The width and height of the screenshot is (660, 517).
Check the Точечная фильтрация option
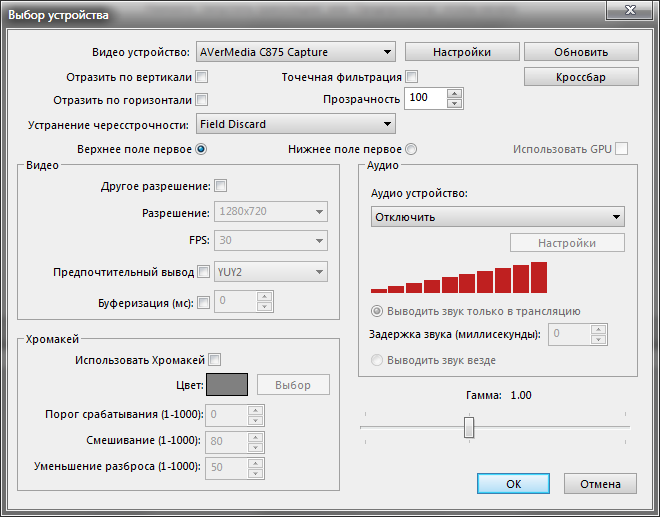coord(411,76)
